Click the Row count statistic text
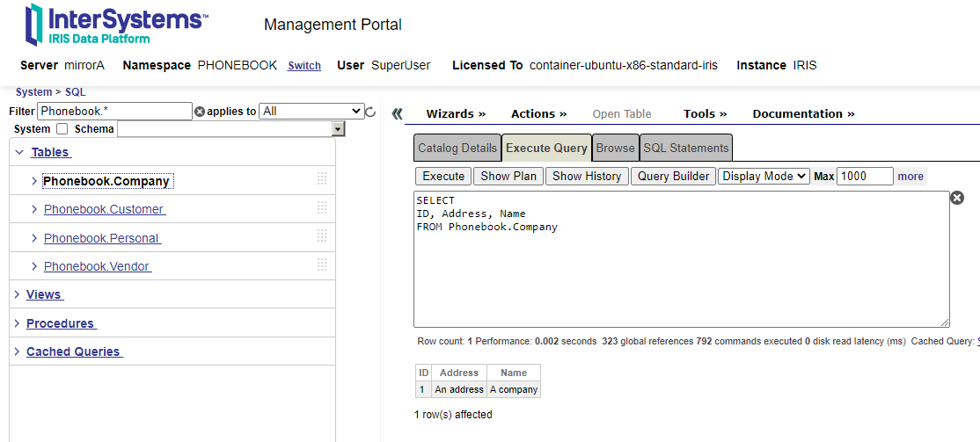This screenshot has width=980, height=442. tap(445, 342)
